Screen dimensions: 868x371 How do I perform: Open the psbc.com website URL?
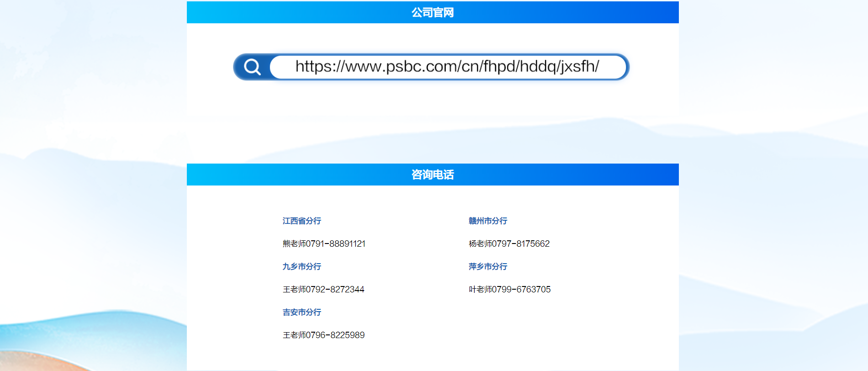pyautogui.click(x=447, y=67)
